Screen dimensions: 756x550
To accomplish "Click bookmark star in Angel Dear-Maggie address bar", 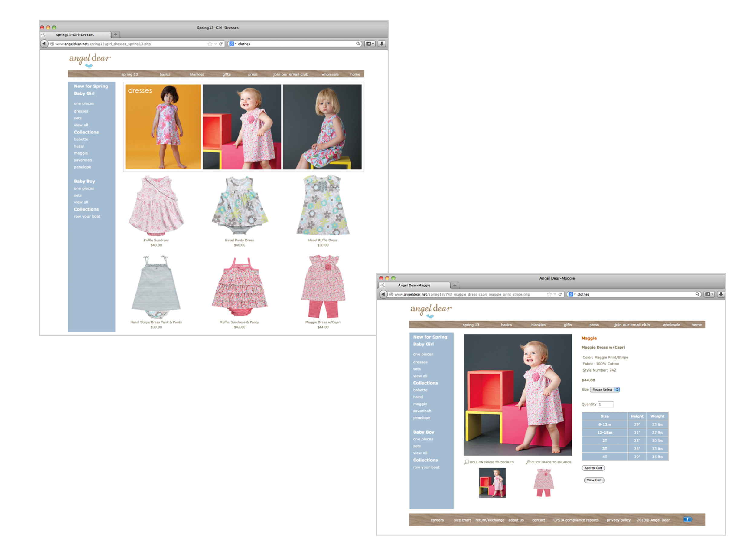I will coord(549,294).
